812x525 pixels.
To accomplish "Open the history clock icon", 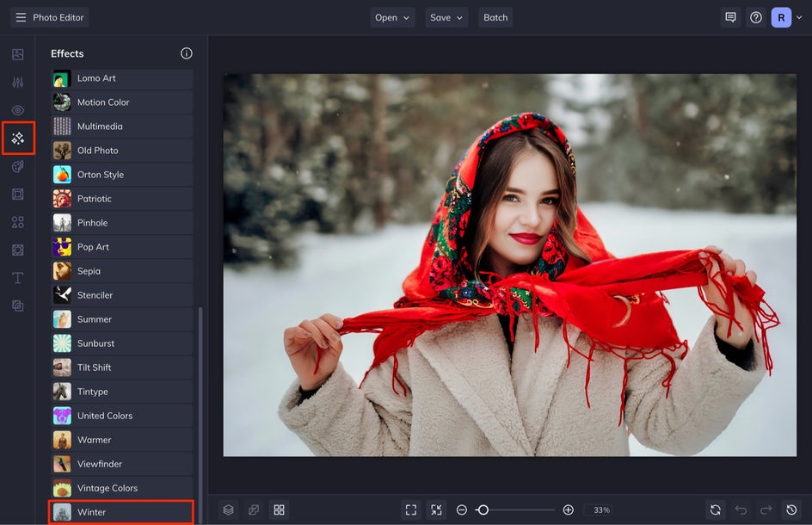I will [x=791, y=510].
